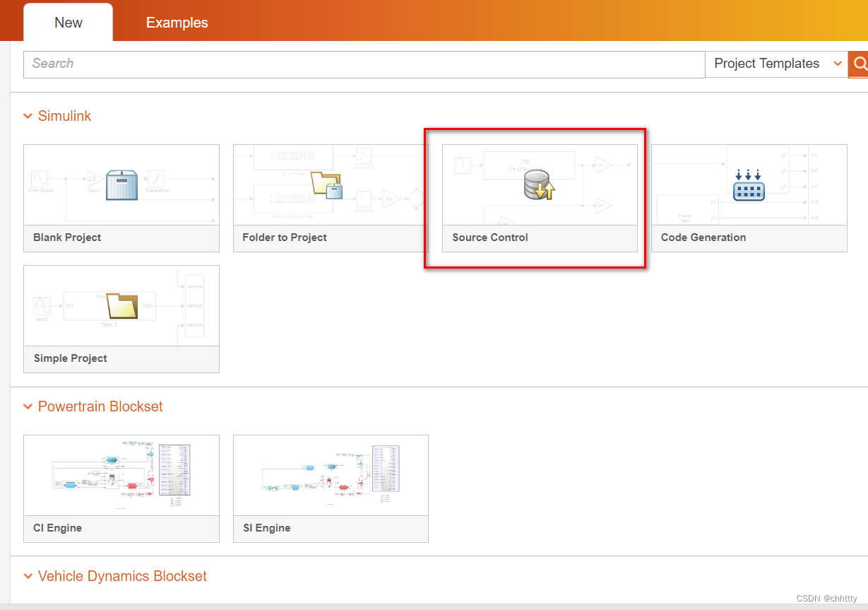The image size is (868, 610).
Task: Click the Simulink section heading
Action: (64, 116)
